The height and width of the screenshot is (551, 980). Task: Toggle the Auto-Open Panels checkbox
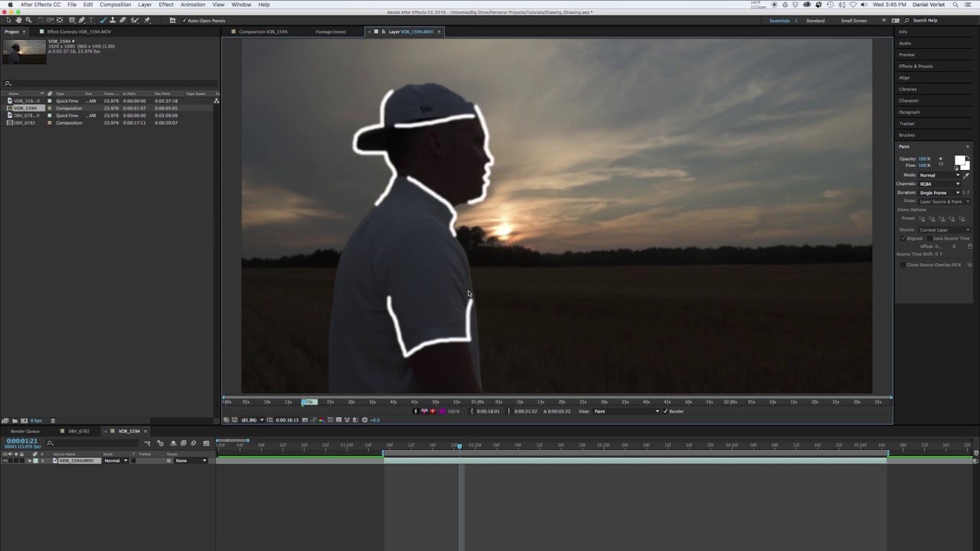pos(183,21)
